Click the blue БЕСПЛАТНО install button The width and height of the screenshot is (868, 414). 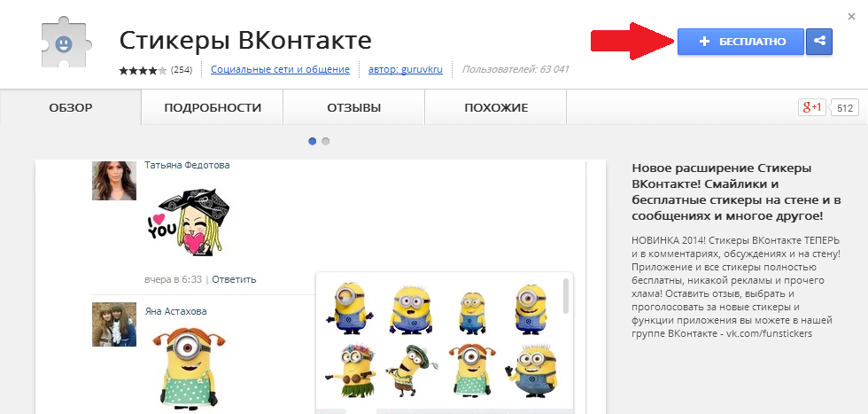click(x=740, y=42)
